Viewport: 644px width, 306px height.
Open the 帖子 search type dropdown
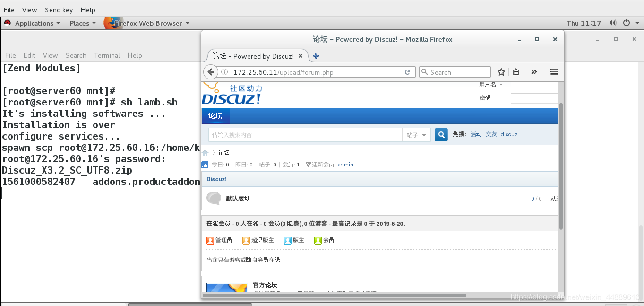pyautogui.click(x=417, y=135)
